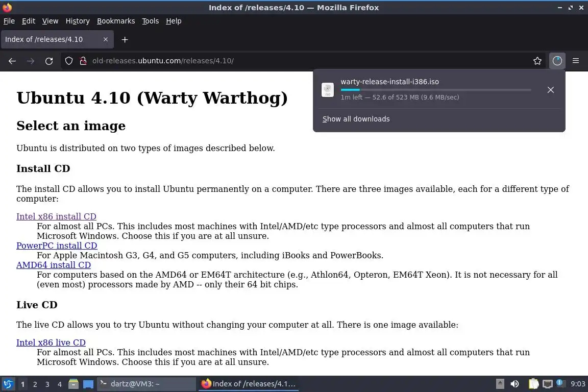Follow the PowerPC install CD link
Viewport: 588px width, 392px height.
pyautogui.click(x=57, y=246)
